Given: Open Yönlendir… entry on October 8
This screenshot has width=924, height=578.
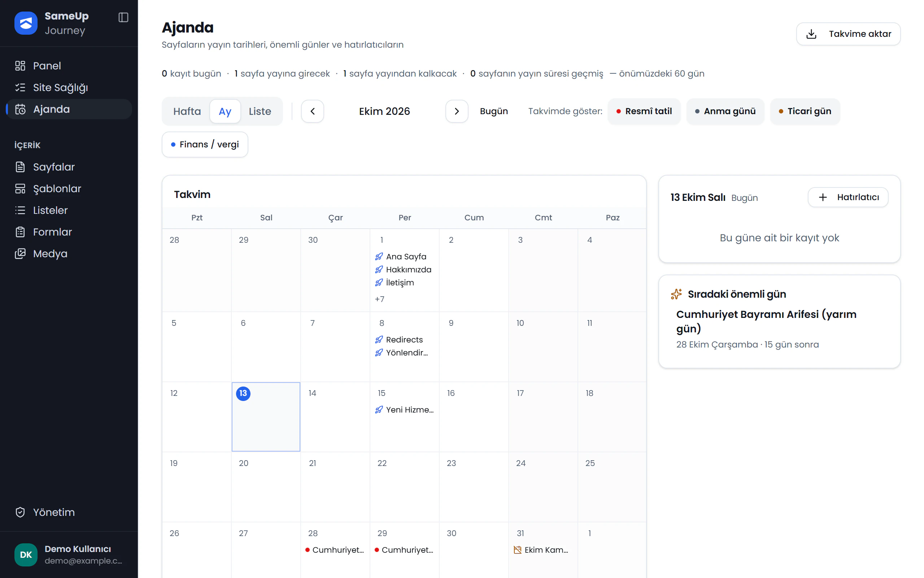Looking at the screenshot, I should coord(404,353).
